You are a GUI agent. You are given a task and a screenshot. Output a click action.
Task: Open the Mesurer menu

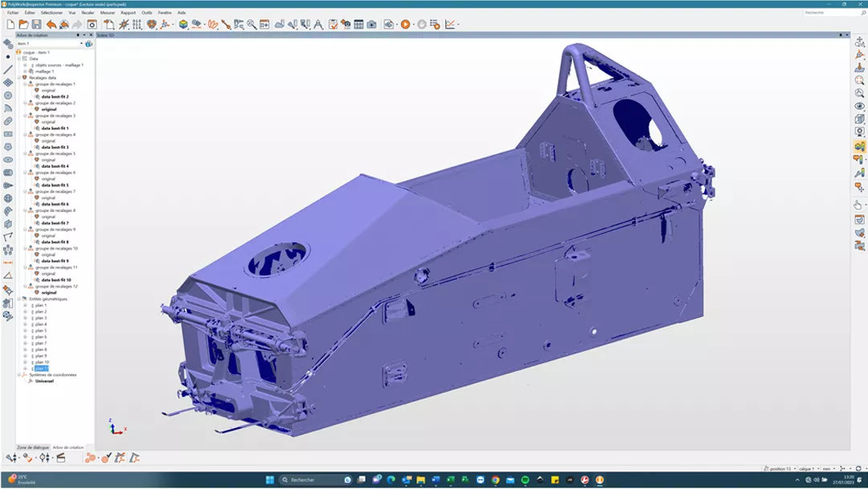108,13
